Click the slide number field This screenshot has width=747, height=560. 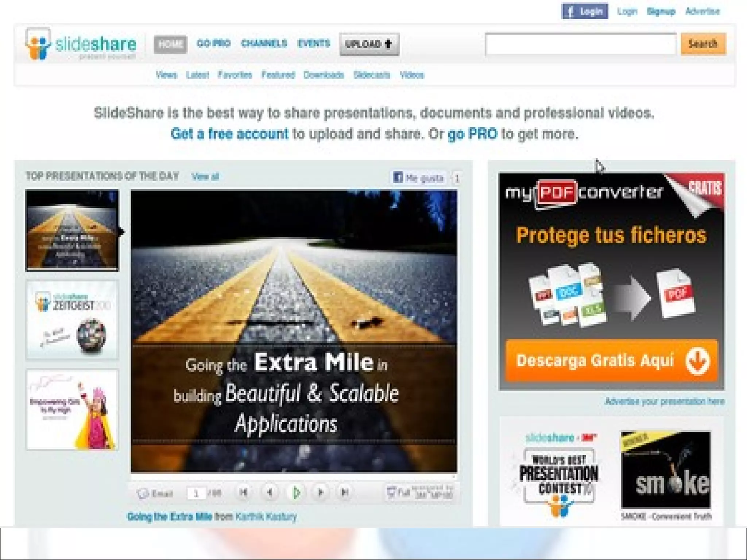pyautogui.click(x=196, y=494)
